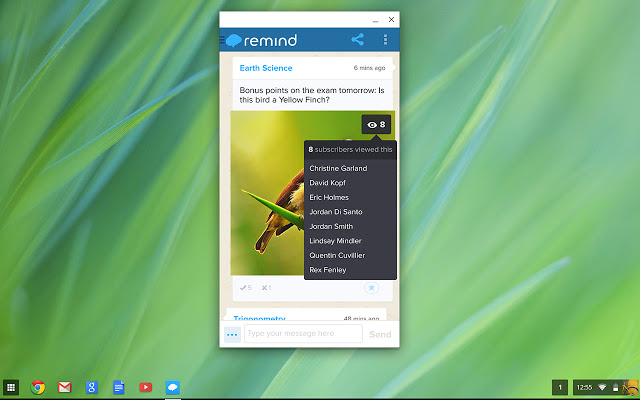Open the user avatar in system tray

click(x=630, y=387)
